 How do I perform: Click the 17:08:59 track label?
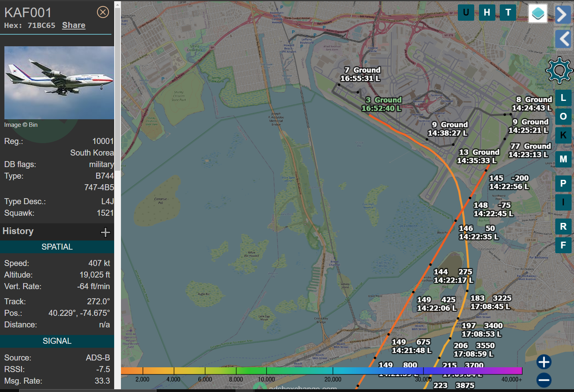click(x=474, y=350)
